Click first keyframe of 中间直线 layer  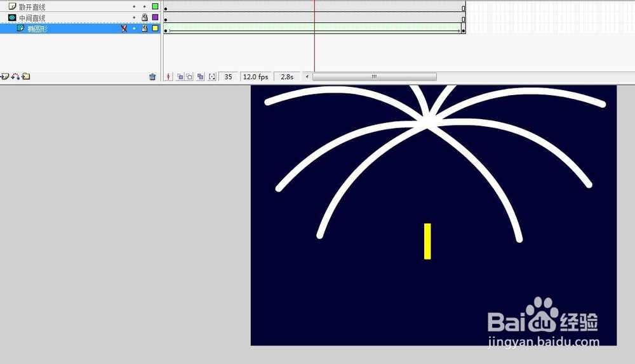(x=166, y=18)
